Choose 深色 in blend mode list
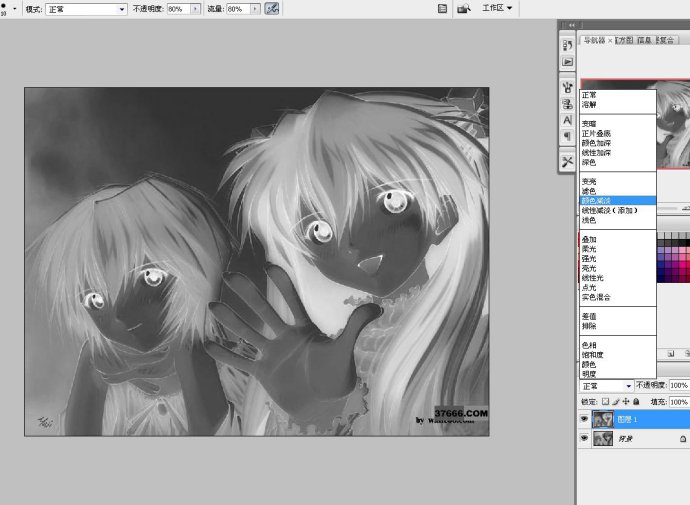690x505 pixels. [x=617, y=162]
